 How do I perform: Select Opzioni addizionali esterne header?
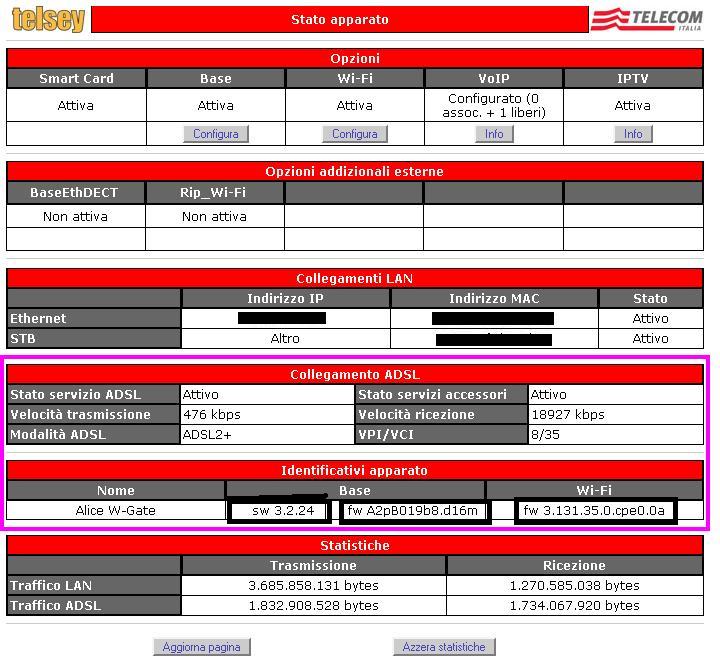click(x=355, y=171)
